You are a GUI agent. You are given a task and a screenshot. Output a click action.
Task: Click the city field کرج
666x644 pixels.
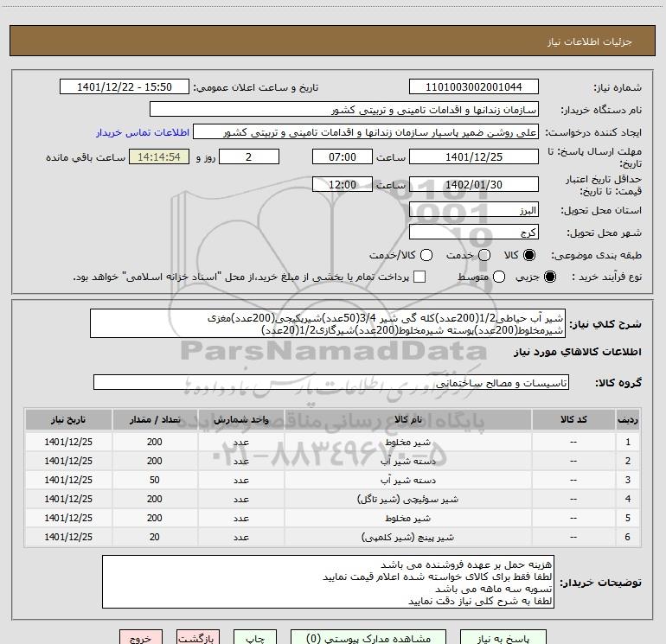coord(474,233)
